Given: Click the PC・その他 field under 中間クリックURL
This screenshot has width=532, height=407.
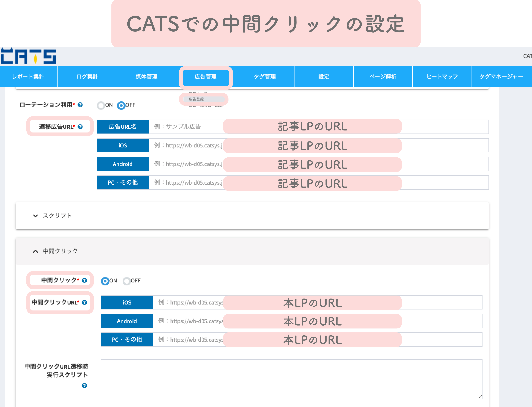Looking at the screenshot, I should coord(318,340).
